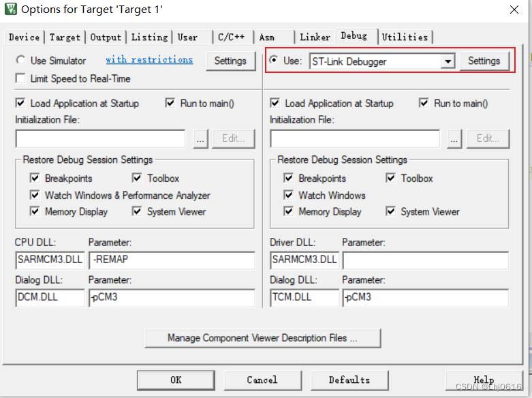532x398 pixels.
Task: Select the Use Simulator radio button
Action: coord(20,61)
